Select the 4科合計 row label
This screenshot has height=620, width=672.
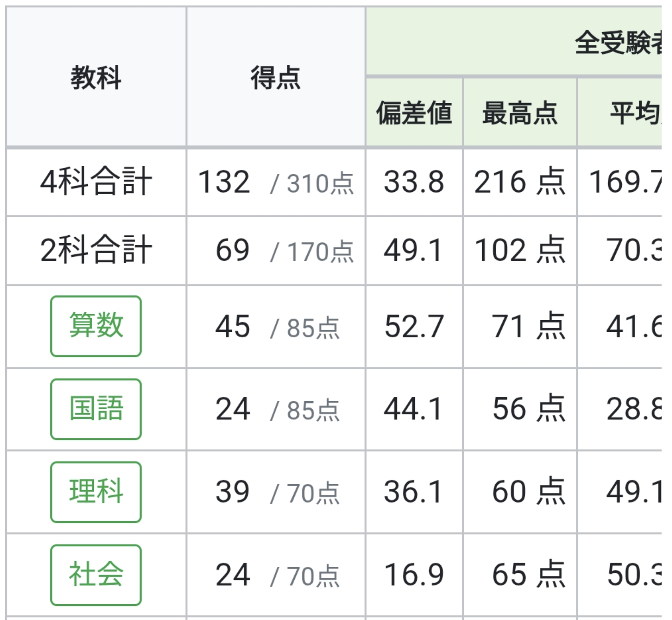[x=96, y=182]
